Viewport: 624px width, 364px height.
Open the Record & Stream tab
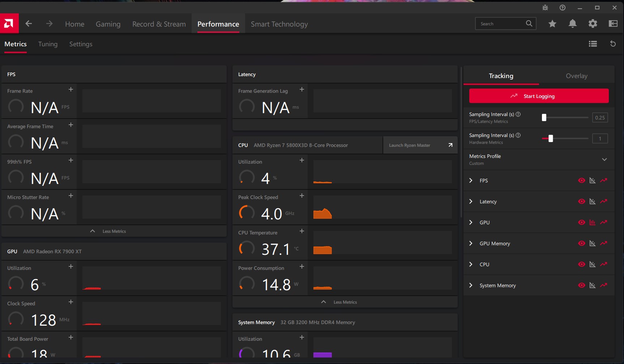pos(159,24)
